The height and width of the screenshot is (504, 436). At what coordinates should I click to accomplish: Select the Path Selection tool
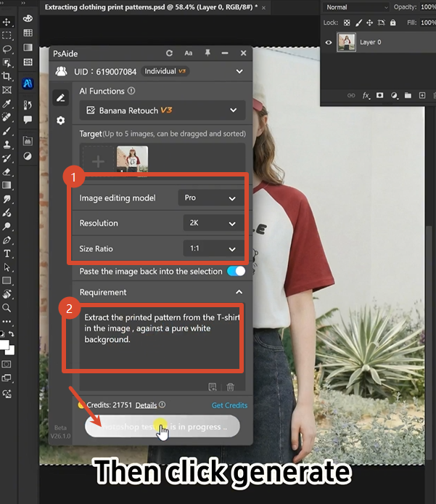(7, 267)
